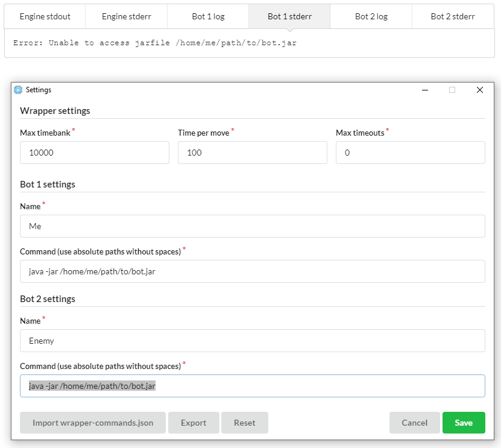View the Bot 2 log tab
501x448 pixels.
click(x=371, y=16)
